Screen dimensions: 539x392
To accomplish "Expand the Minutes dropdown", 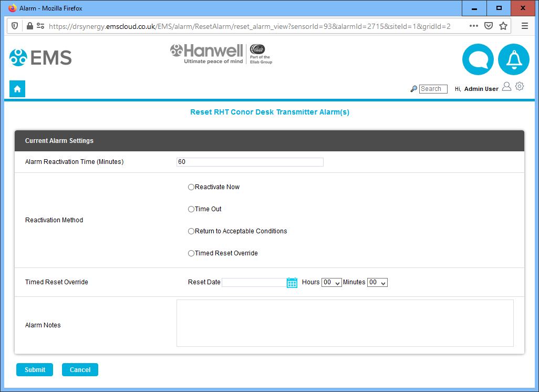I will point(377,283).
